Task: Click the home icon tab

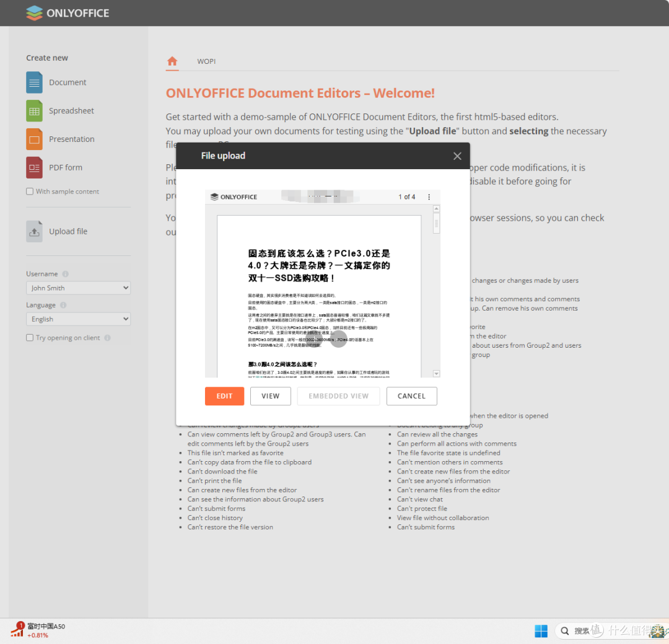Action: 172,61
